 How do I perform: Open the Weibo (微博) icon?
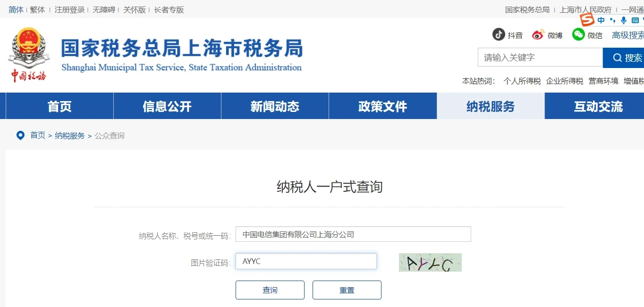coord(538,34)
